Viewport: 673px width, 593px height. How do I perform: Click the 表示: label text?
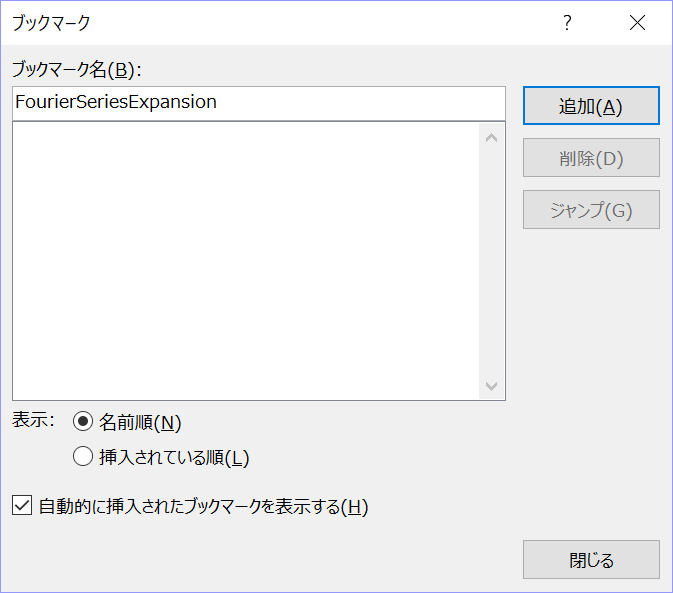click(33, 420)
